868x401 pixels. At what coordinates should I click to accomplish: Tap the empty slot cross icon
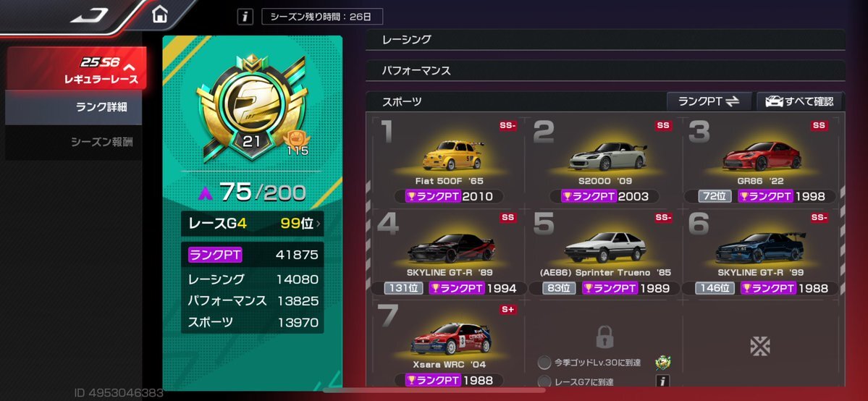[760, 346]
